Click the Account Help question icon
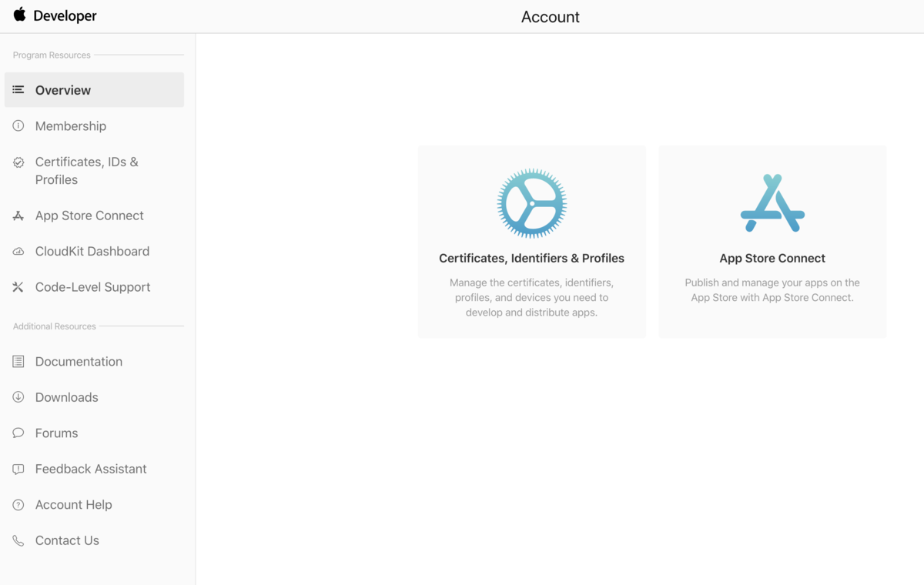Viewport: 924px width, 585px height. pos(18,505)
